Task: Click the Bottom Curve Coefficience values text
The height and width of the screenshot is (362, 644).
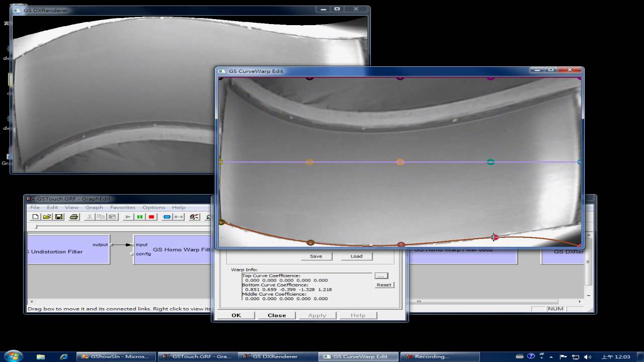Action: (288, 290)
